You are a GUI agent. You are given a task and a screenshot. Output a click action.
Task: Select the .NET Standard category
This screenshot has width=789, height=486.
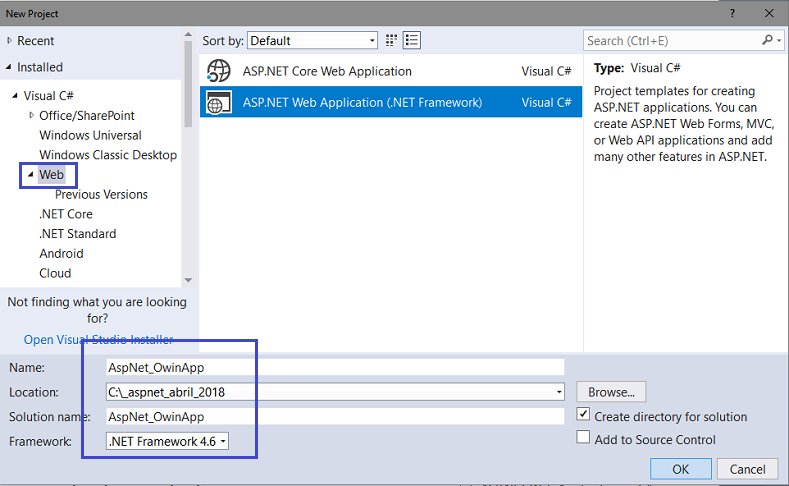click(x=77, y=233)
